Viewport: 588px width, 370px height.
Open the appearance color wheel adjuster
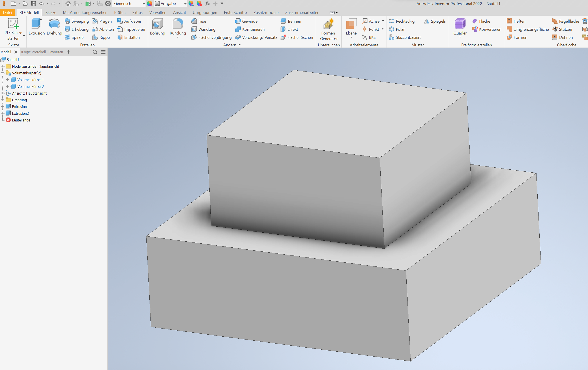click(191, 4)
